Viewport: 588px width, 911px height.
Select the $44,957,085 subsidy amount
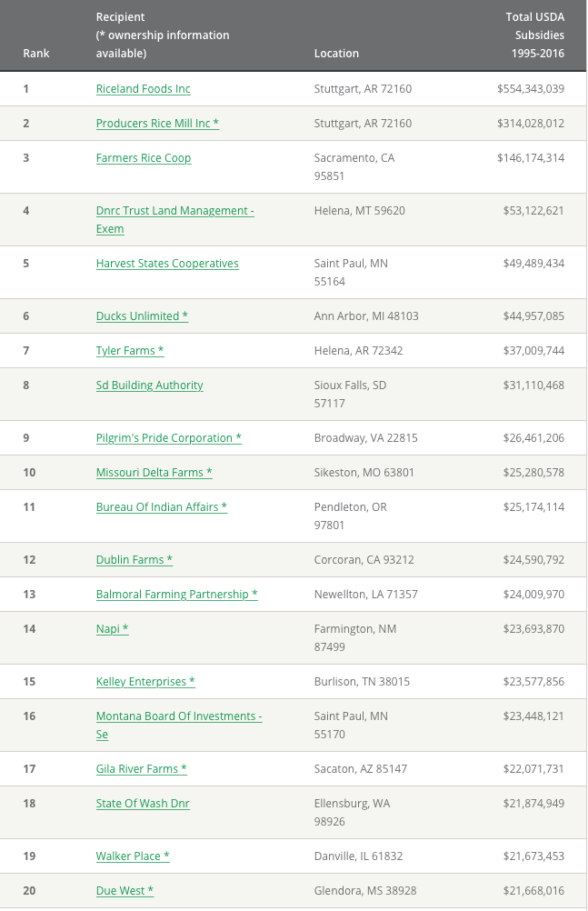[x=533, y=316]
